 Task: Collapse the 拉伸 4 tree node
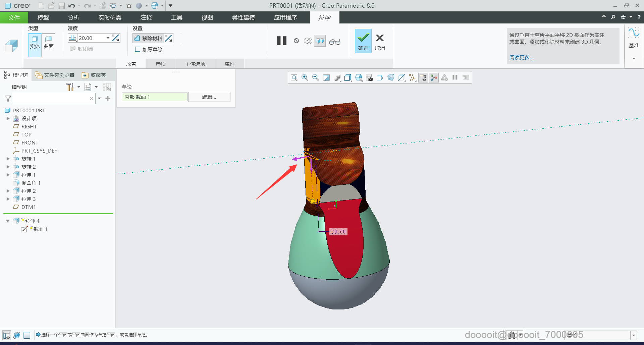coord(8,221)
